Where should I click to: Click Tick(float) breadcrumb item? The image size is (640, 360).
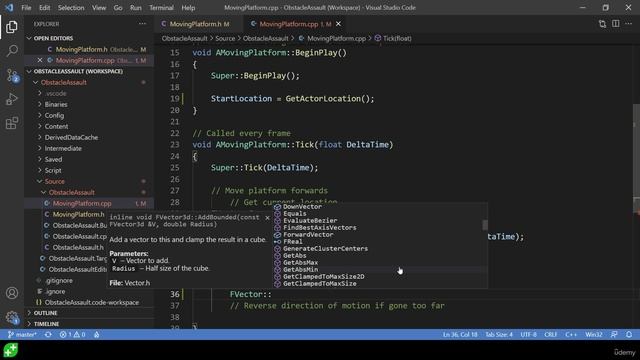click(393, 38)
